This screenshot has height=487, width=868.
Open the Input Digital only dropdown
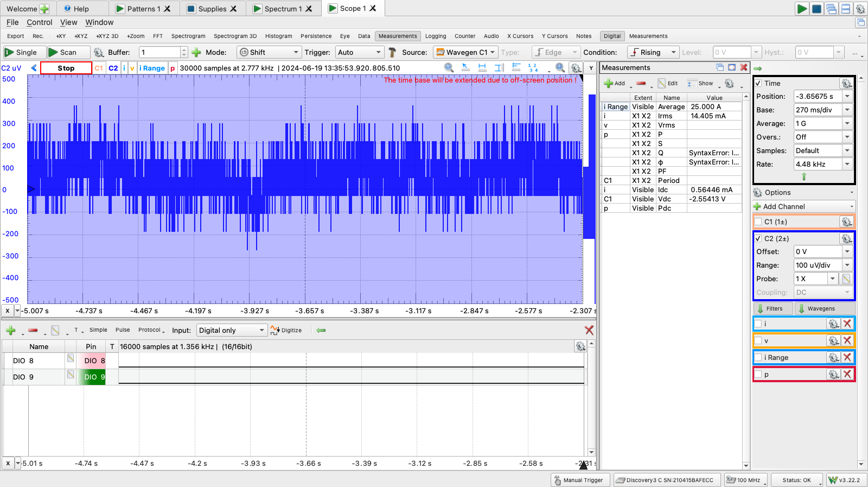tap(232, 330)
